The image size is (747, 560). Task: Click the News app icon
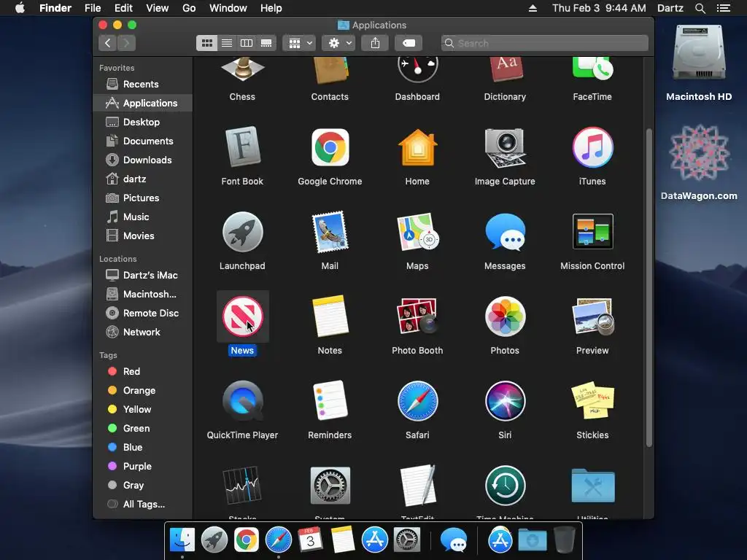click(x=242, y=316)
